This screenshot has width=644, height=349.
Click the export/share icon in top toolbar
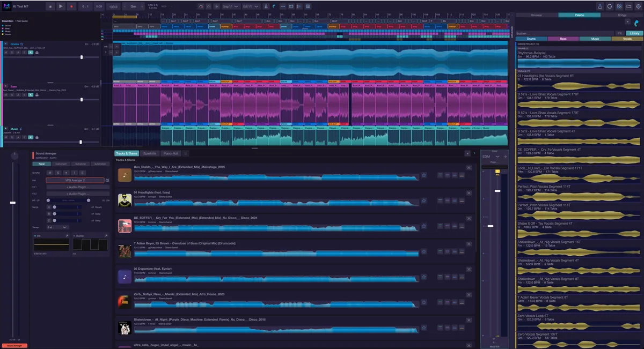599,6
